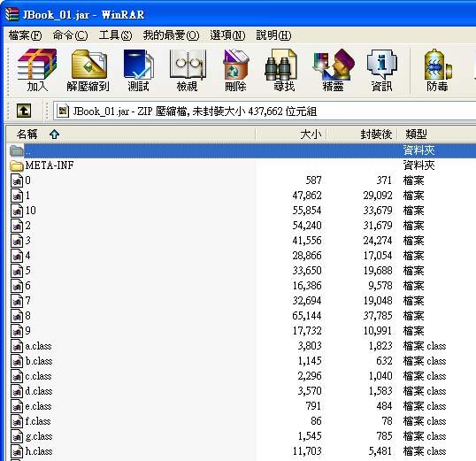
Task: Click the 解壓縮到 (Extract To) icon
Action: (88, 71)
